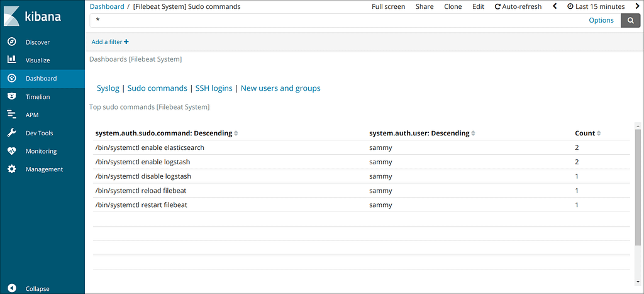Sort by system.auth.sudo.command column arrows
The image size is (644, 294).
pyautogui.click(x=236, y=133)
